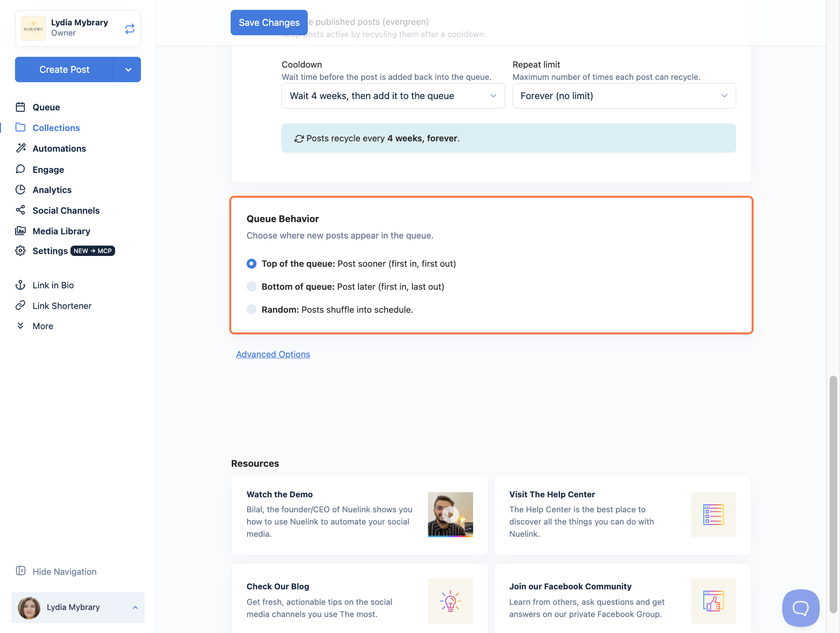
Task: Choose Random queue behavior option
Action: point(251,309)
